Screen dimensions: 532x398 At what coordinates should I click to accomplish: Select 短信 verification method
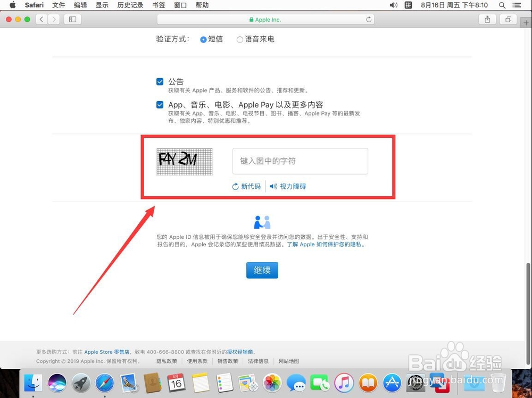pyautogui.click(x=203, y=40)
